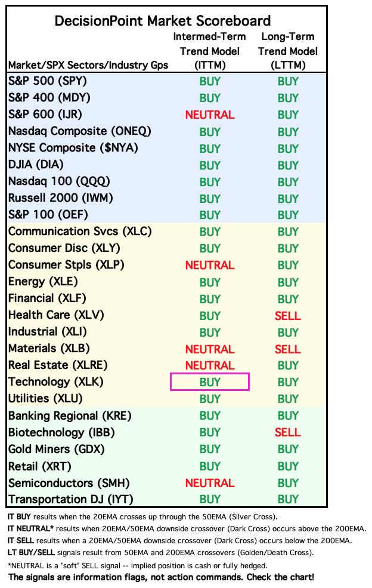Click the Gold Miners (GDX) row label

(x=56, y=450)
